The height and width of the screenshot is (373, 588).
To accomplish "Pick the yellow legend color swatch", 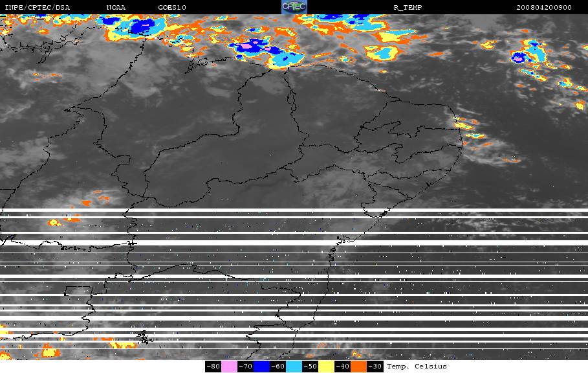I will click(326, 367).
